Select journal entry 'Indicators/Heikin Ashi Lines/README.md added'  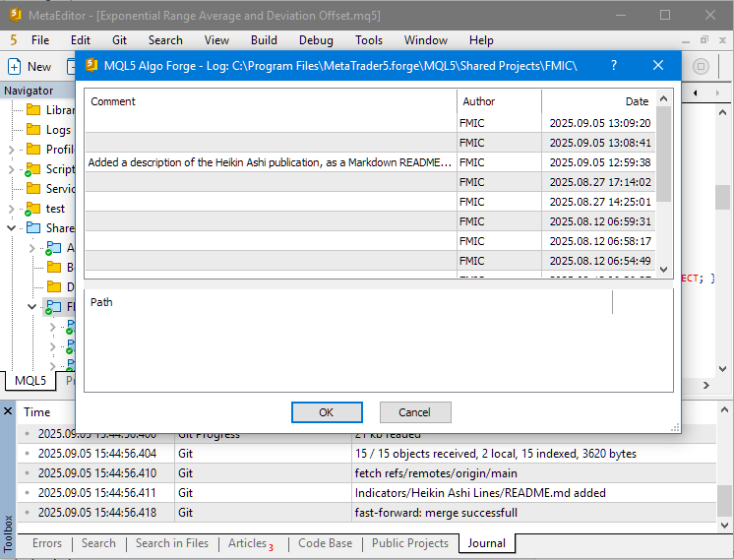(x=367, y=493)
